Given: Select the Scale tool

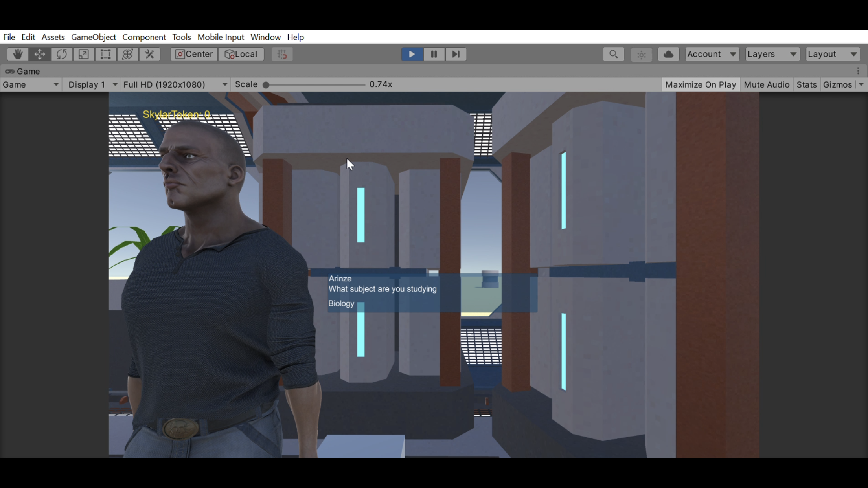Looking at the screenshot, I should (83, 54).
